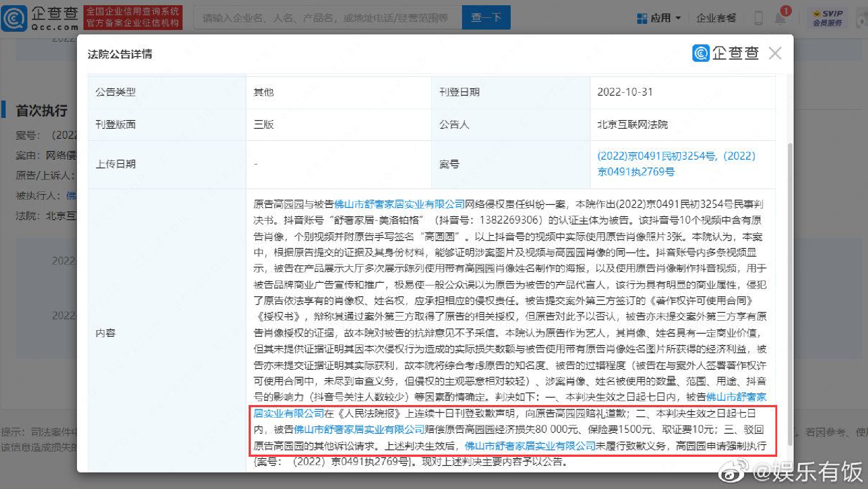
Task: Expand the 应用 dropdown arrow
Action: [x=678, y=18]
